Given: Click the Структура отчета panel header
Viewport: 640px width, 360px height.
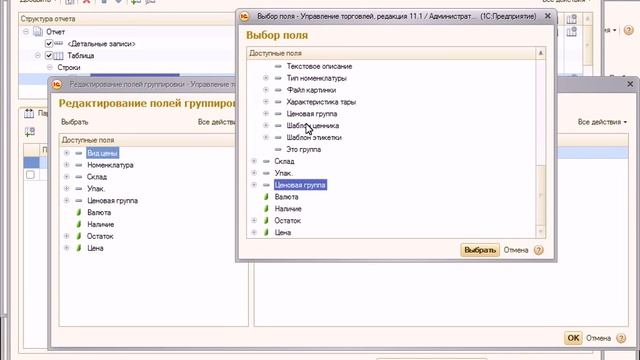Looking at the screenshot, I should pyautogui.click(x=127, y=19).
